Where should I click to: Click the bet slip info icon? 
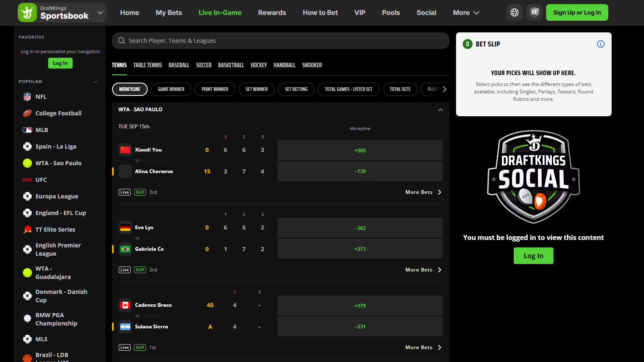600,44
